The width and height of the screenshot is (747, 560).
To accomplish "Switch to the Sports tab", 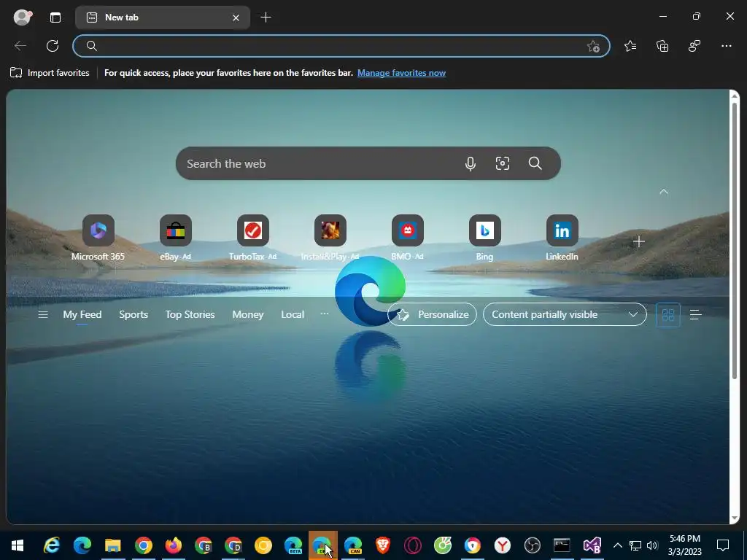I will click(133, 315).
